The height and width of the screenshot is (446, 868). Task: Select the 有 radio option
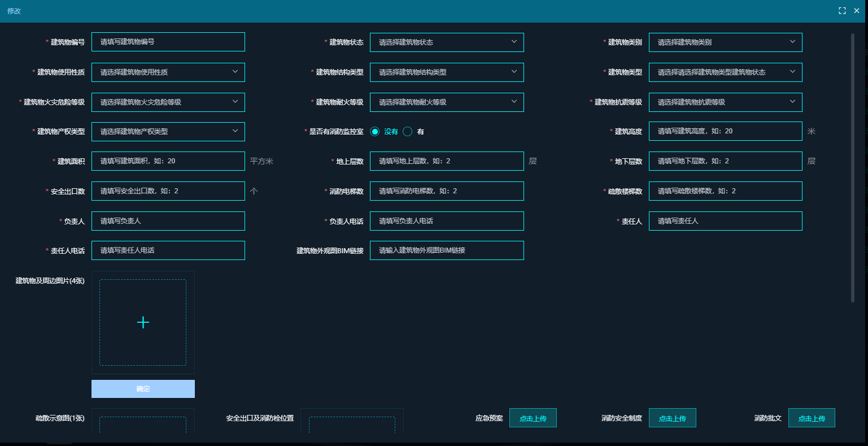(x=408, y=132)
